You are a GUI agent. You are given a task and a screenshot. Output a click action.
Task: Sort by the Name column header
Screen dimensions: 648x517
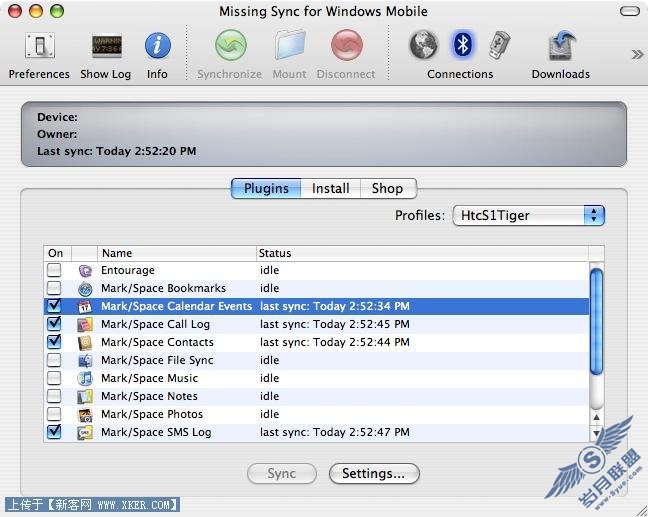point(177,253)
